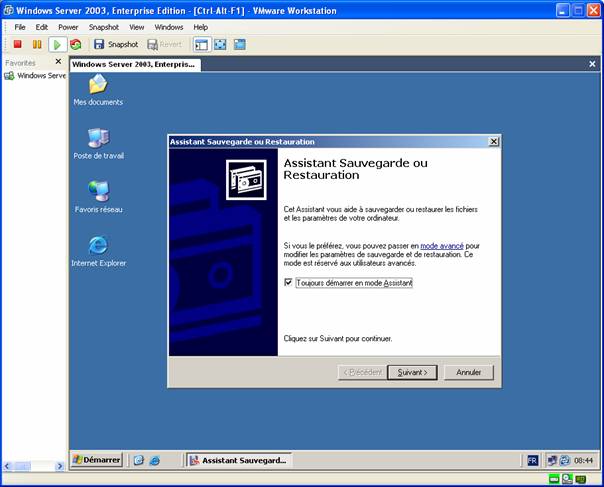Click the backup wizard camera-and-tape icon
604x487 pixels.
246,180
